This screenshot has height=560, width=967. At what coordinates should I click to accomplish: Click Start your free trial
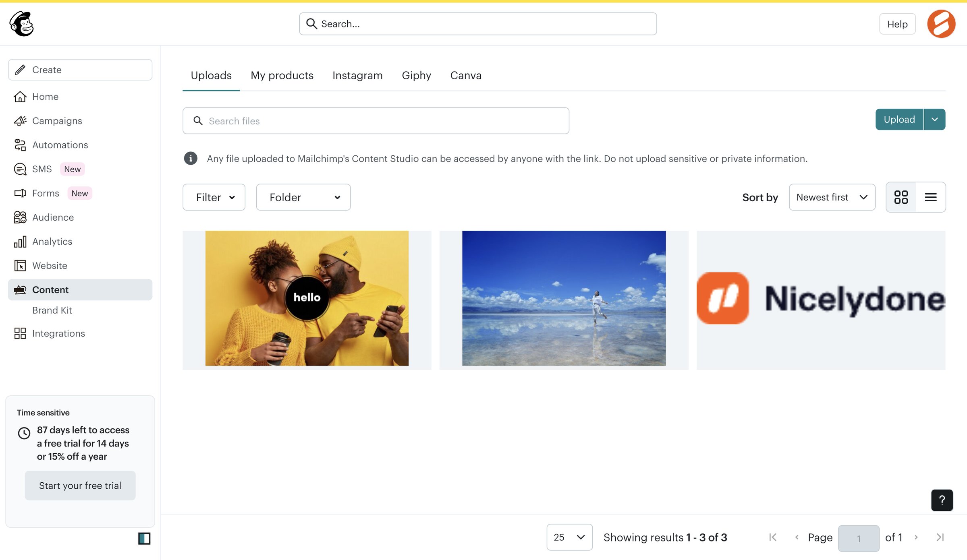click(80, 486)
